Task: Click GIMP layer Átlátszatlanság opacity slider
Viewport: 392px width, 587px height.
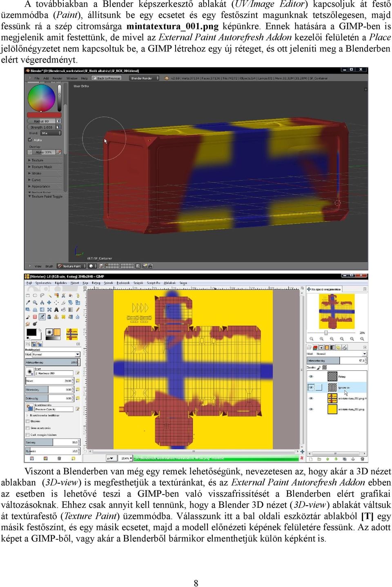Action: click(337, 361)
